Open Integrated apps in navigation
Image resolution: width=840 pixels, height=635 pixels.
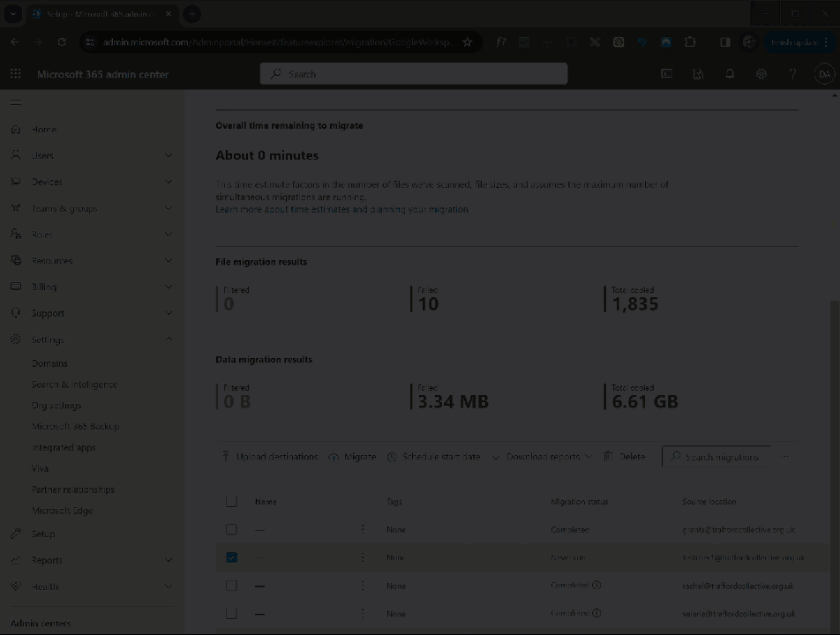[64, 447]
